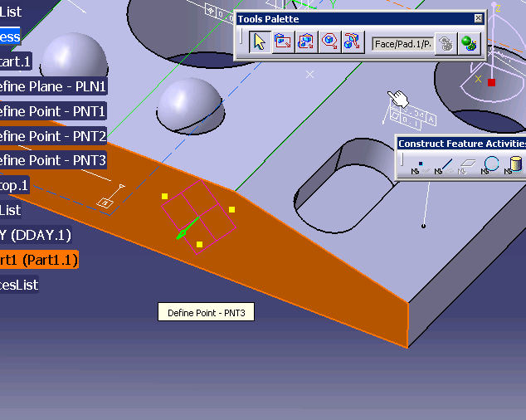The height and width of the screenshot is (420, 526).
Task: Select Define Point - PNT3 in tree
Action: [51, 160]
